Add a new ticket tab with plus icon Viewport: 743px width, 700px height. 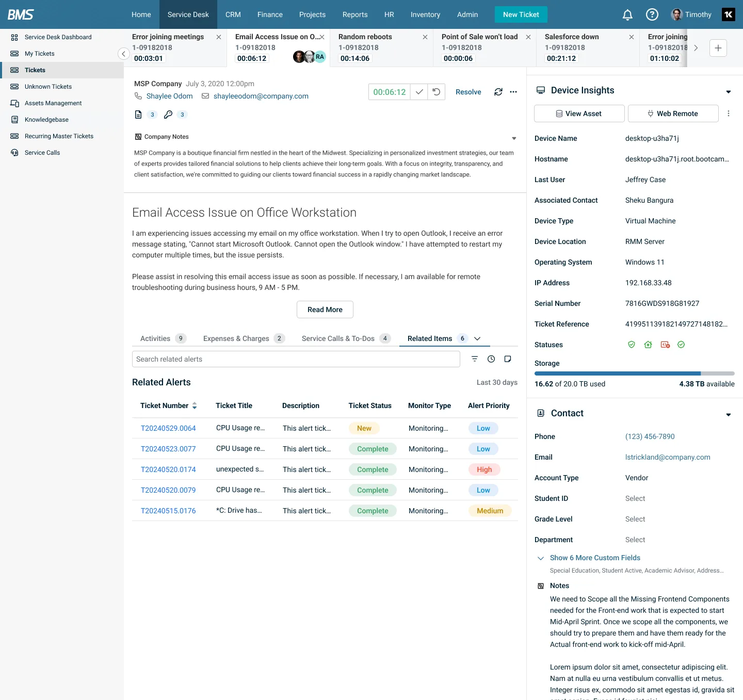tap(718, 48)
